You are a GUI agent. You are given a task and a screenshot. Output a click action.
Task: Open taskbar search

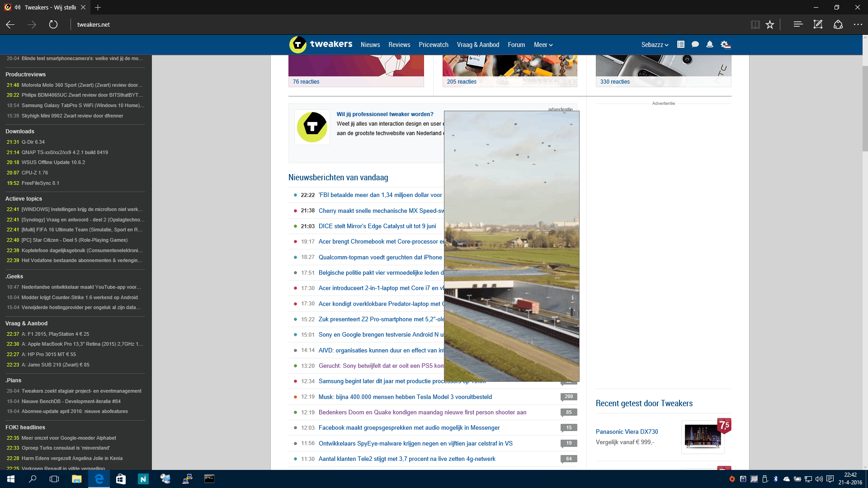tap(33, 479)
